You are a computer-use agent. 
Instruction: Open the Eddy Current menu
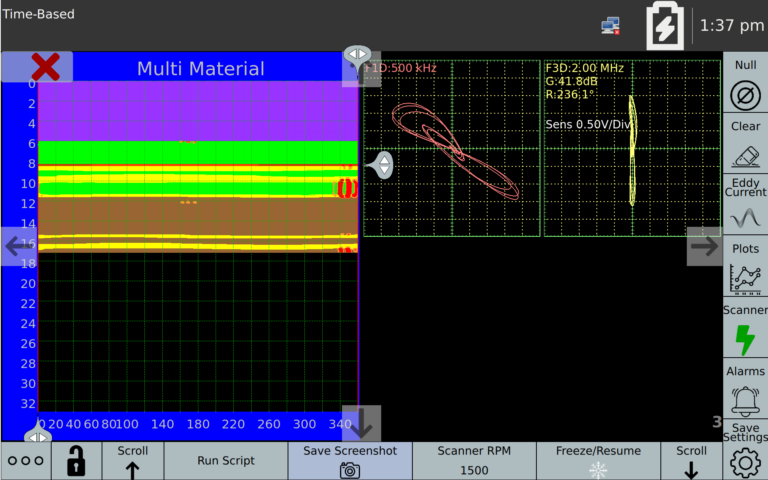745,207
